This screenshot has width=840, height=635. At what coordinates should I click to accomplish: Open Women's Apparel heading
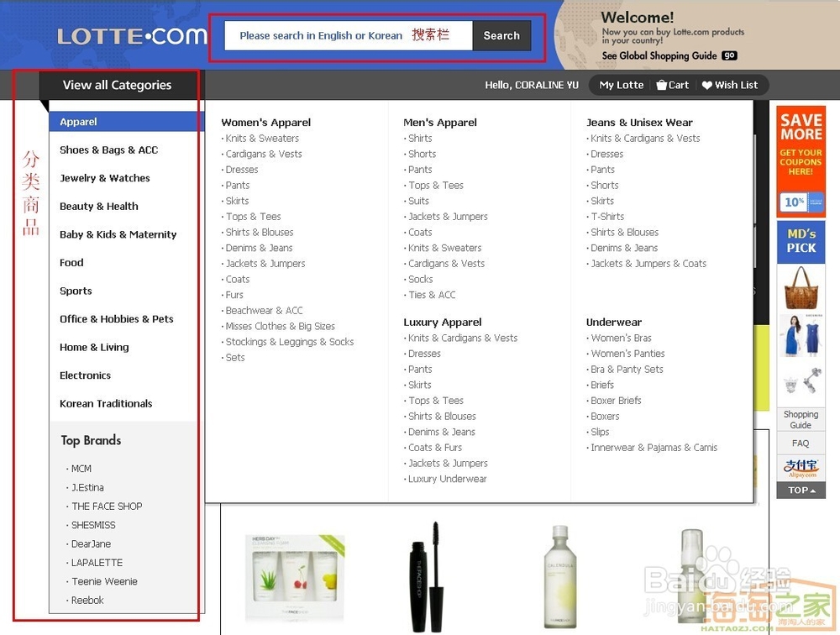coord(265,122)
